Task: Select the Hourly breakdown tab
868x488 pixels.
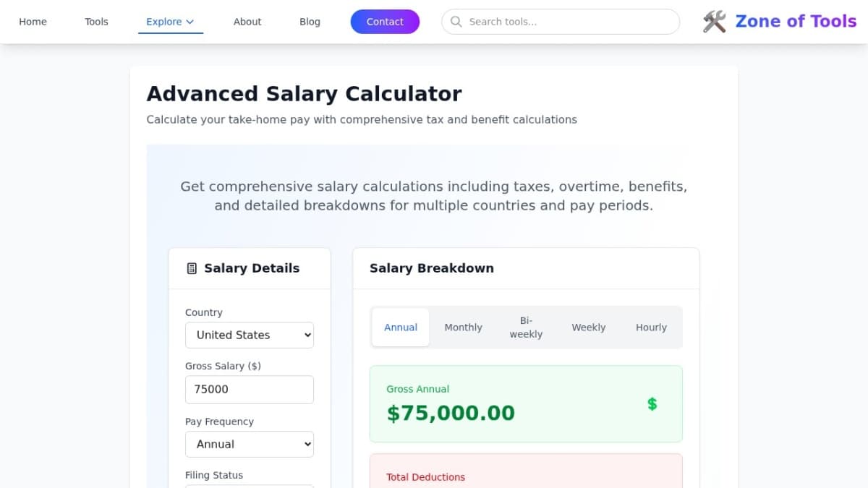Action: 651,327
